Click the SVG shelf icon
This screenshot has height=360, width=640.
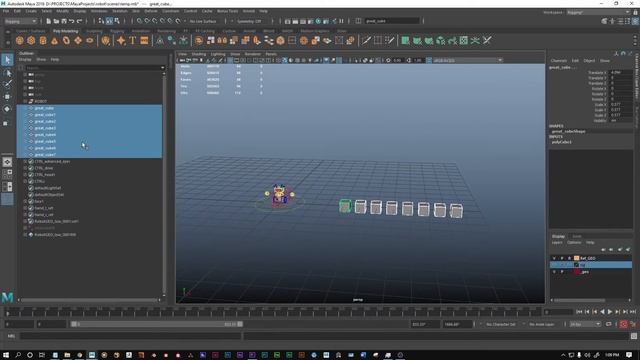144,40
